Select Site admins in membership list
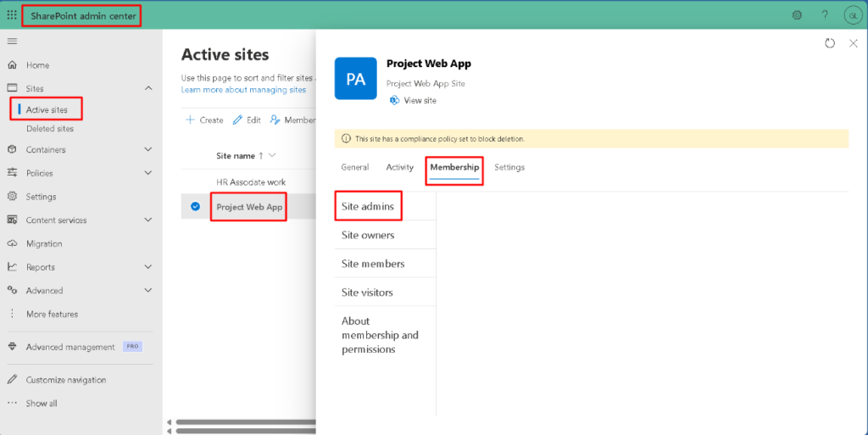 (x=368, y=206)
